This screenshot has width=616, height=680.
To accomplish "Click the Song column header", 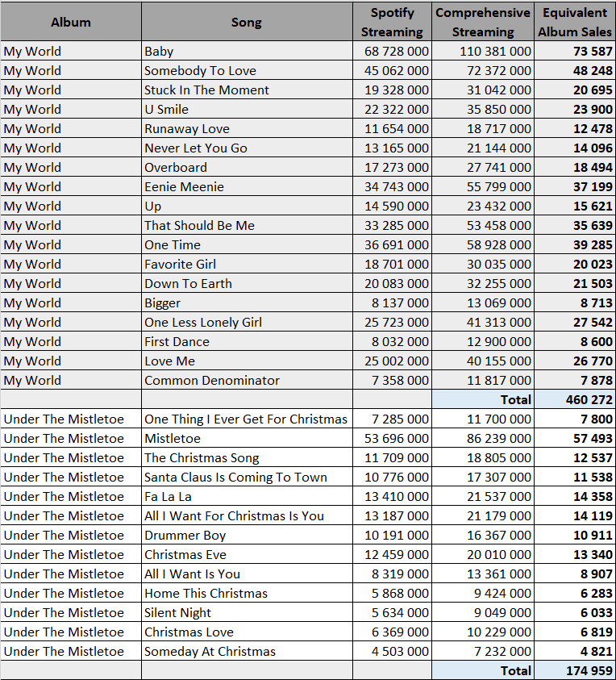I will coord(247,22).
